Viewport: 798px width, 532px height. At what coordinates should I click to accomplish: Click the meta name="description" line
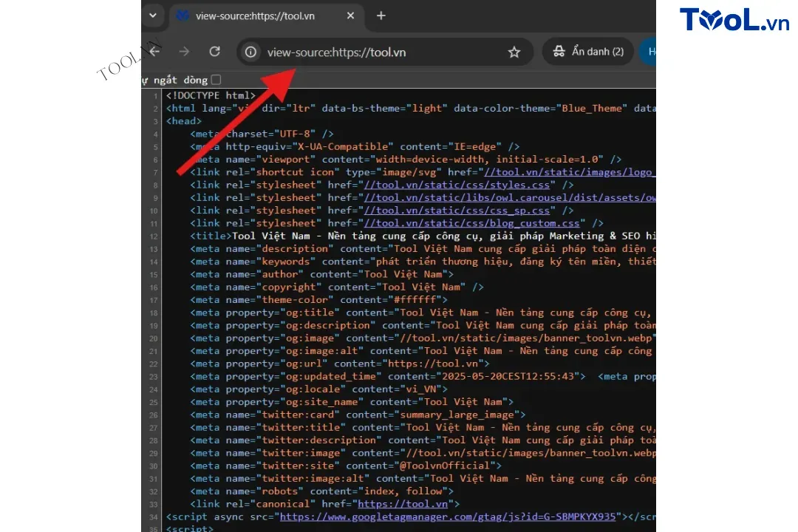point(423,248)
